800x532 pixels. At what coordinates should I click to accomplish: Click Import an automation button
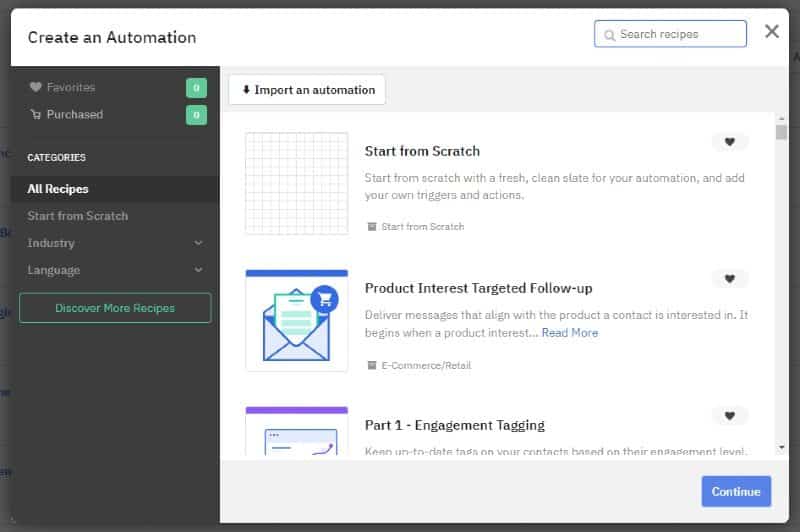pyautogui.click(x=307, y=90)
